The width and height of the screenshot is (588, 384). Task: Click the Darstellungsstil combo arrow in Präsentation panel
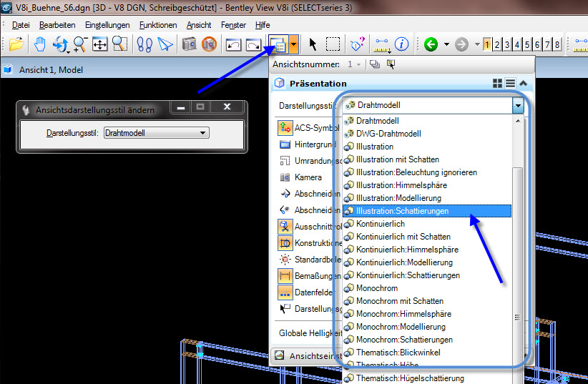point(518,105)
